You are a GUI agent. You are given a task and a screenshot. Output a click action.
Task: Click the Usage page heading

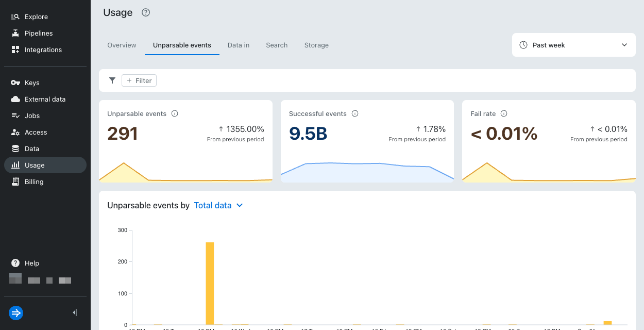pyautogui.click(x=118, y=13)
